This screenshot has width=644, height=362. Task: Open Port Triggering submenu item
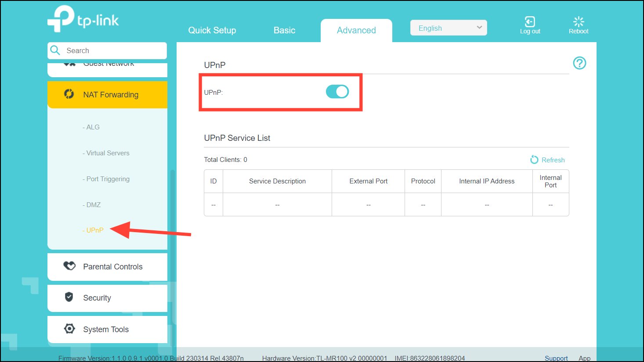[106, 179]
